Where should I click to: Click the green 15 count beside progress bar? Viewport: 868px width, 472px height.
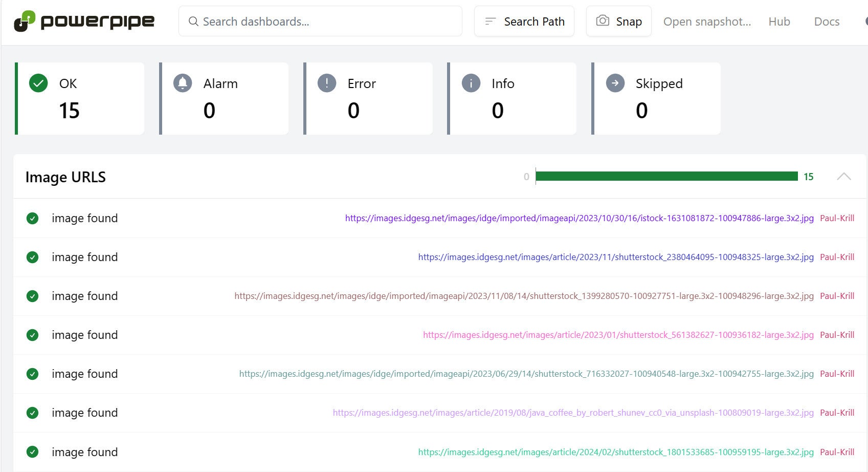(808, 177)
